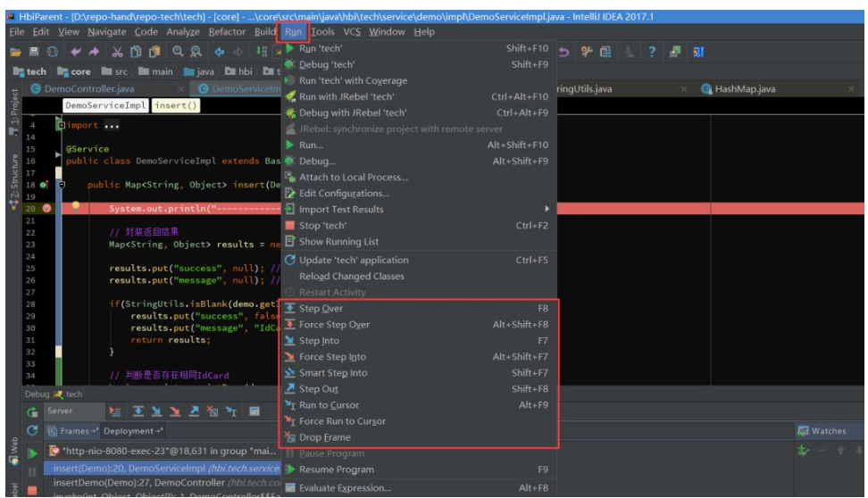Click the purple Undo arrow icon
This screenshot has height=498, width=868.
[x=76, y=52]
